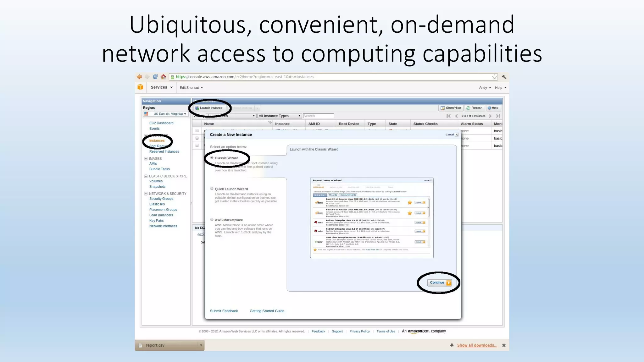The height and width of the screenshot is (362, 644).
Task: Open Placement Groups in navigation
Action: (163, 210)
